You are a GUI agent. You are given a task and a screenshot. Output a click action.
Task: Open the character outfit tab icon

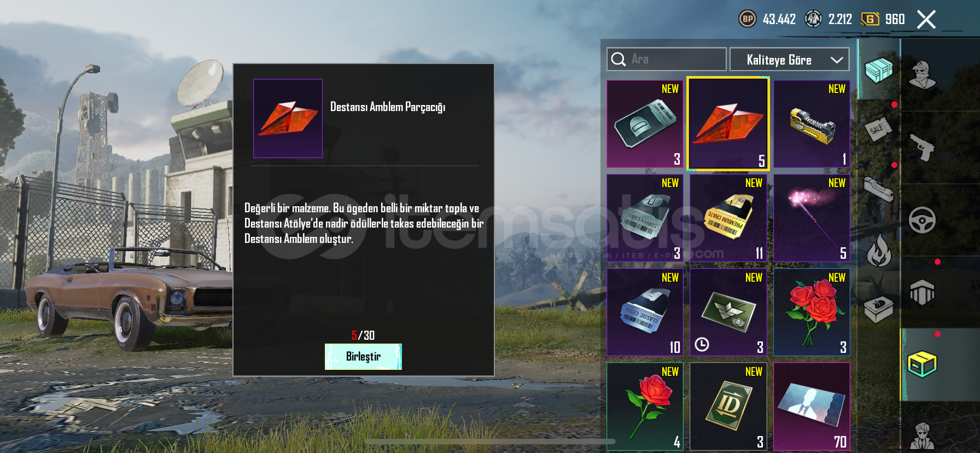pyautogui.click(x=922, y=75)
